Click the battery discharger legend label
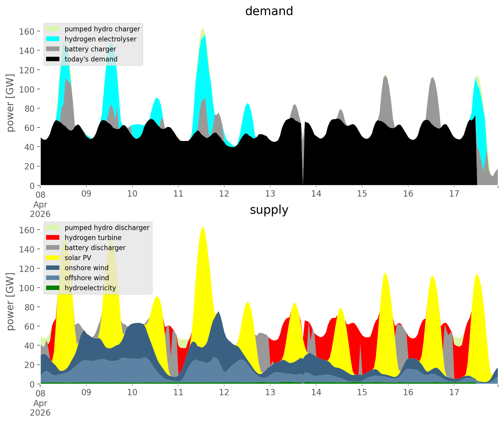 95,248
